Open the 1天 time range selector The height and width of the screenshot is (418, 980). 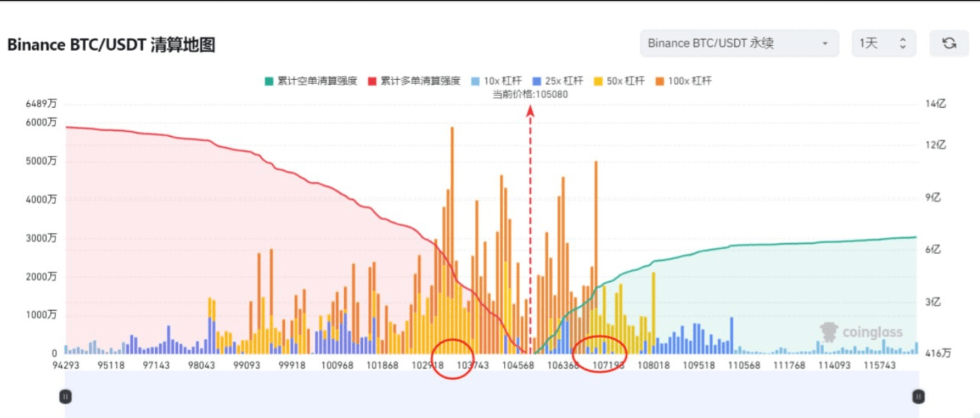tap(883, 43)
